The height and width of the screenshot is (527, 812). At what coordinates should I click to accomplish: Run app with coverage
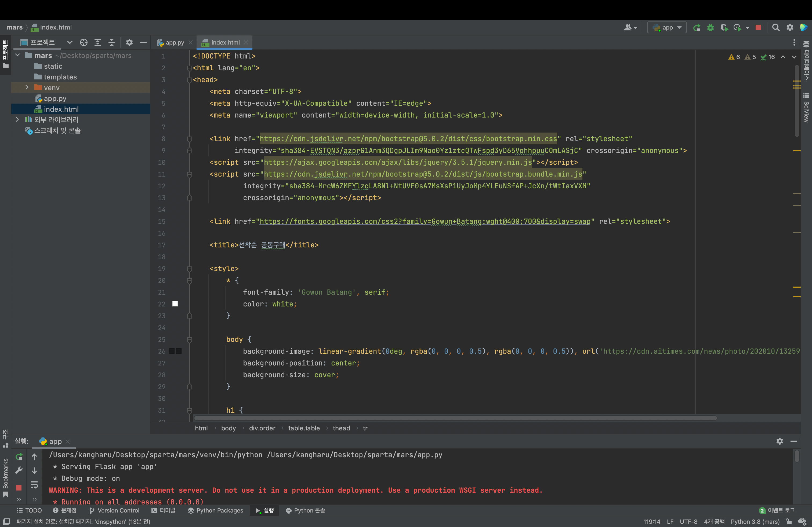click(724, 28)
